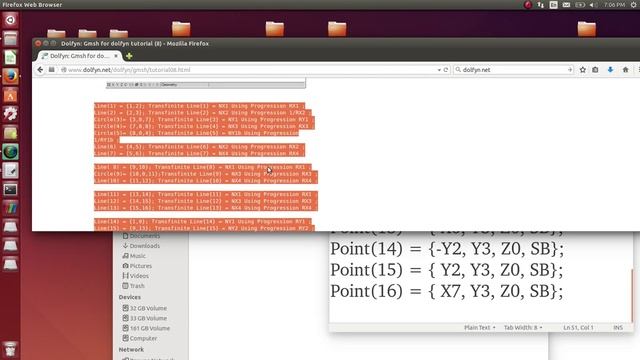Open the system gear session menu
640x360 pixels.
pyautogui.click(x=634, y=5)
